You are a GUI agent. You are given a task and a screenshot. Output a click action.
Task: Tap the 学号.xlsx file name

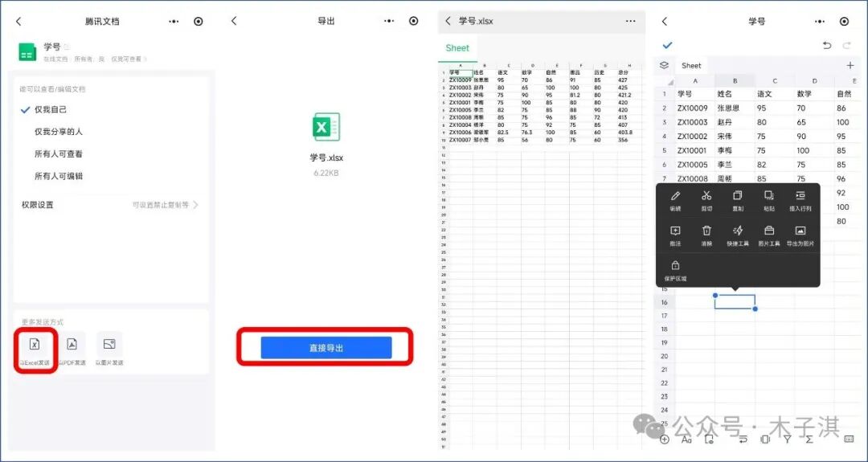[x=326, y=157]
